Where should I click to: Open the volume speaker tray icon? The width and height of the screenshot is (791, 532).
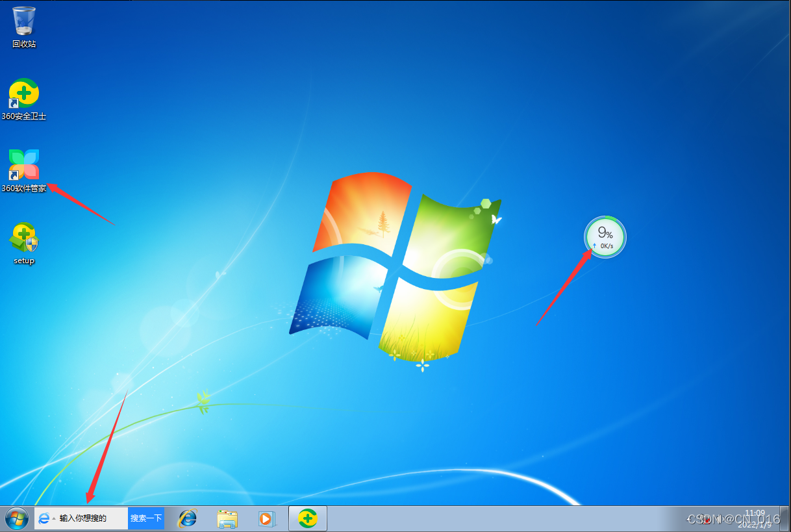(719, 520)
